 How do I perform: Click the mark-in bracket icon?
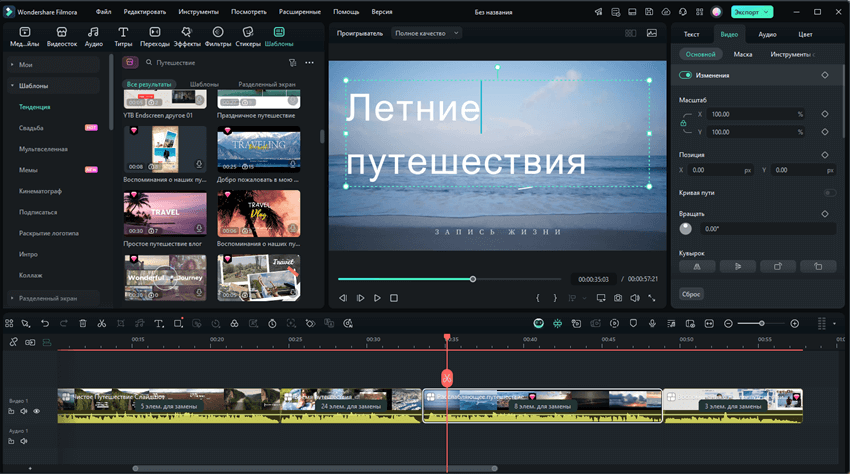tap(538, 298)
